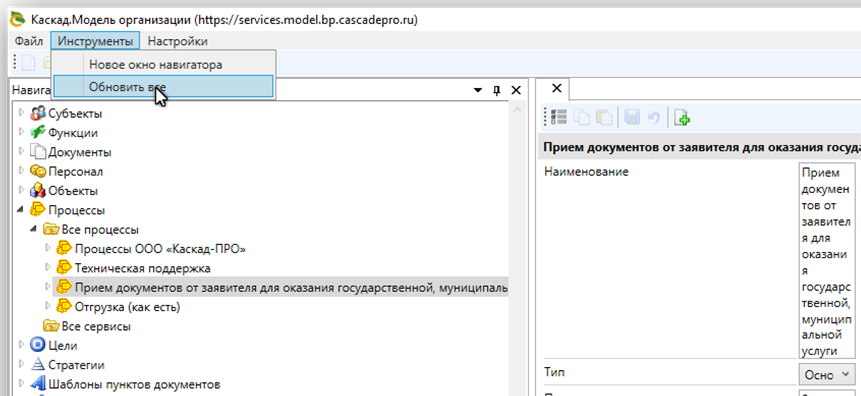
Task: Open navigator panel options dropdown arrow
Action: (478, 90)
